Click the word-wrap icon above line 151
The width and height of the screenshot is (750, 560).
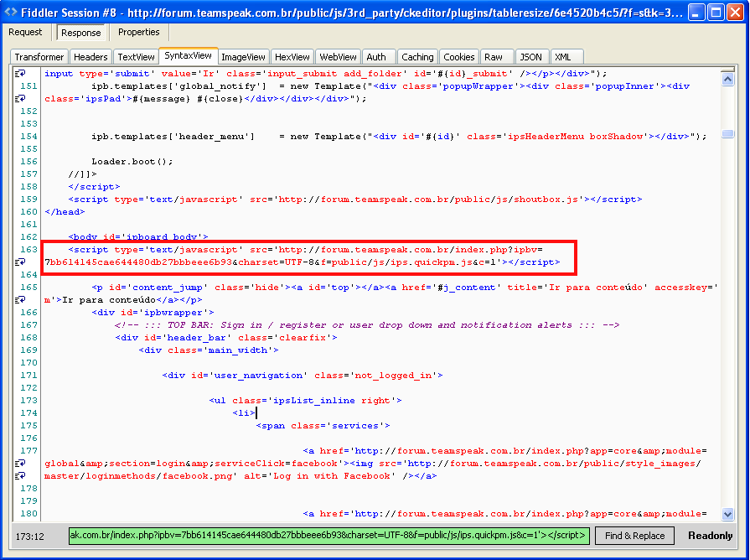tap(20, 73)
